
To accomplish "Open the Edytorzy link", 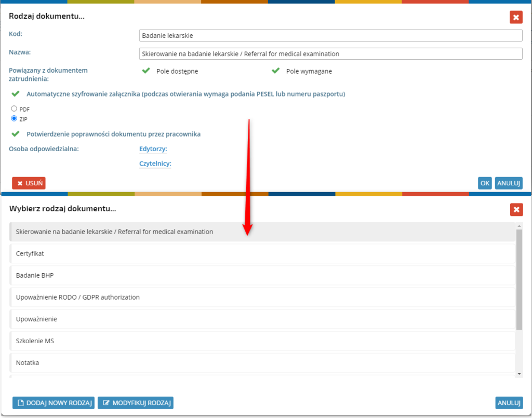I will (153, 149).
